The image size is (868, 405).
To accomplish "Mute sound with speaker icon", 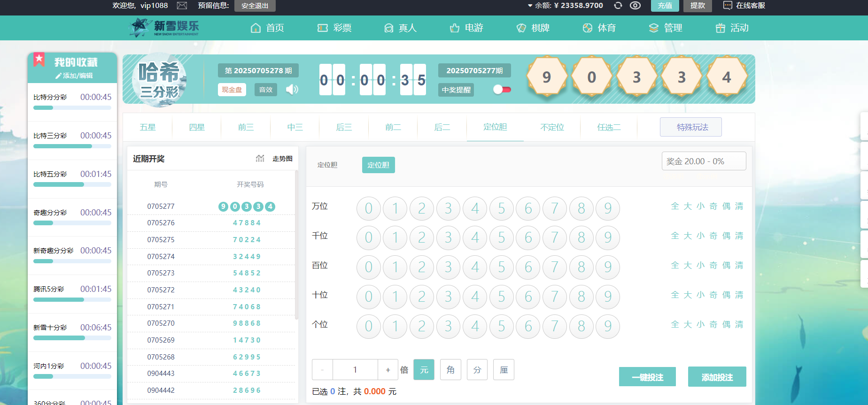I will [x=292, y=90].
